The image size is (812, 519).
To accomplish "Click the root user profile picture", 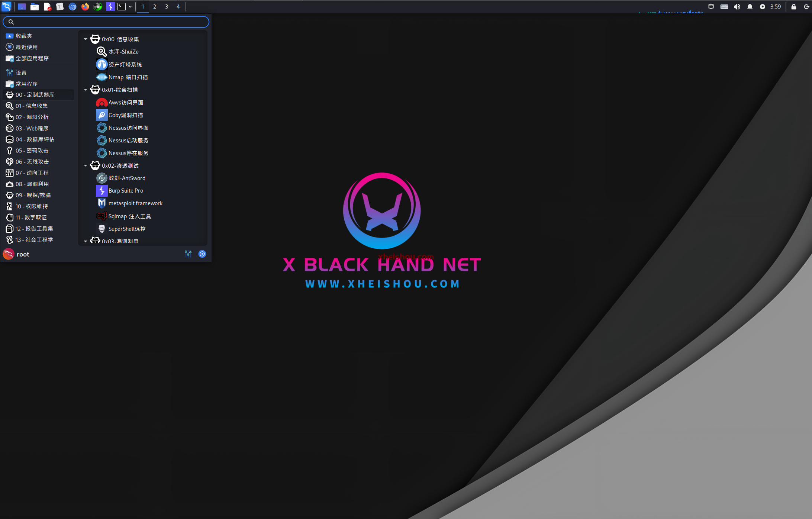I will pyautogui.click(x=8, y=254).
